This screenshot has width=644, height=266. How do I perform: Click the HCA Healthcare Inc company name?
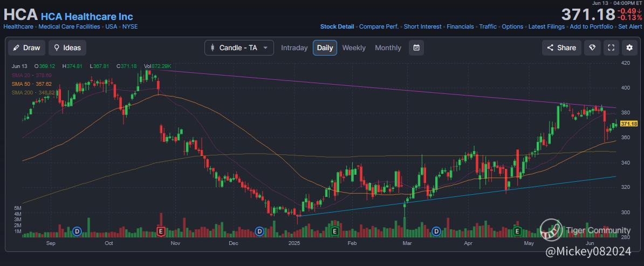(87, 16)
